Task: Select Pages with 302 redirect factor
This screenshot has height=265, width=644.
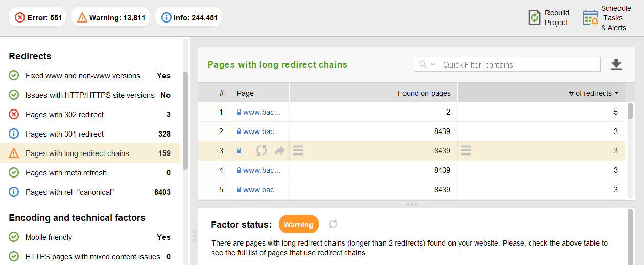Action: pos(90,115)
